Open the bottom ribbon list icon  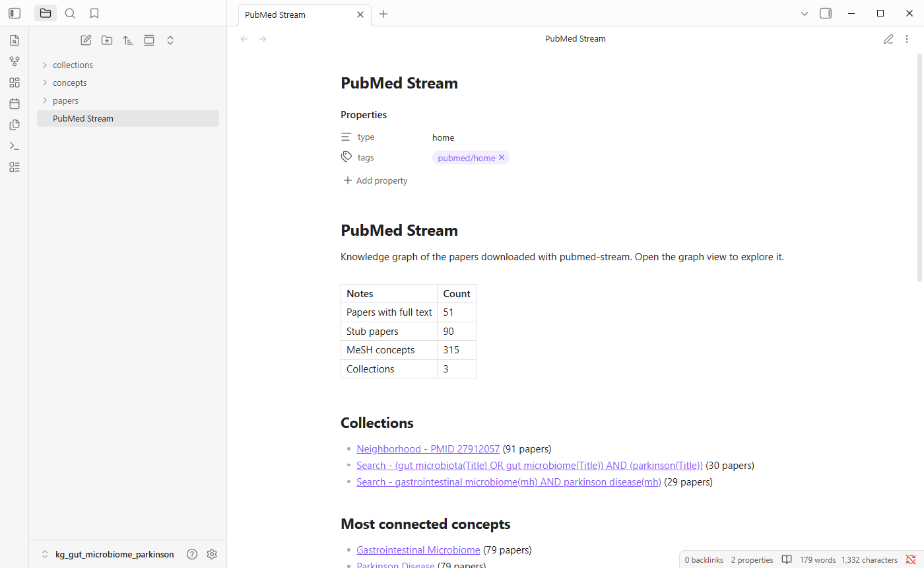(15, 167)
